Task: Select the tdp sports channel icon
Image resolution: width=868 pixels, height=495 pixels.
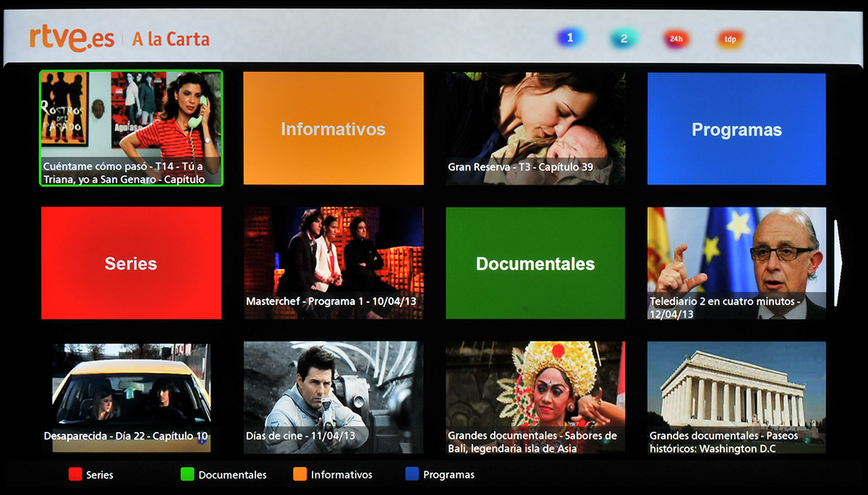Action: (x=730, y=39)
